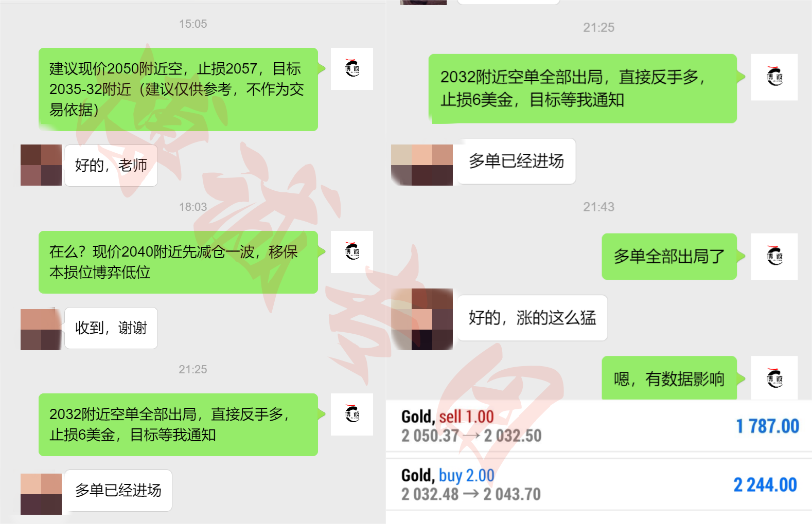Select the 收到，谢谢 reply bubble
Viewport: 812px width, 524px height.
coord(111,328)
